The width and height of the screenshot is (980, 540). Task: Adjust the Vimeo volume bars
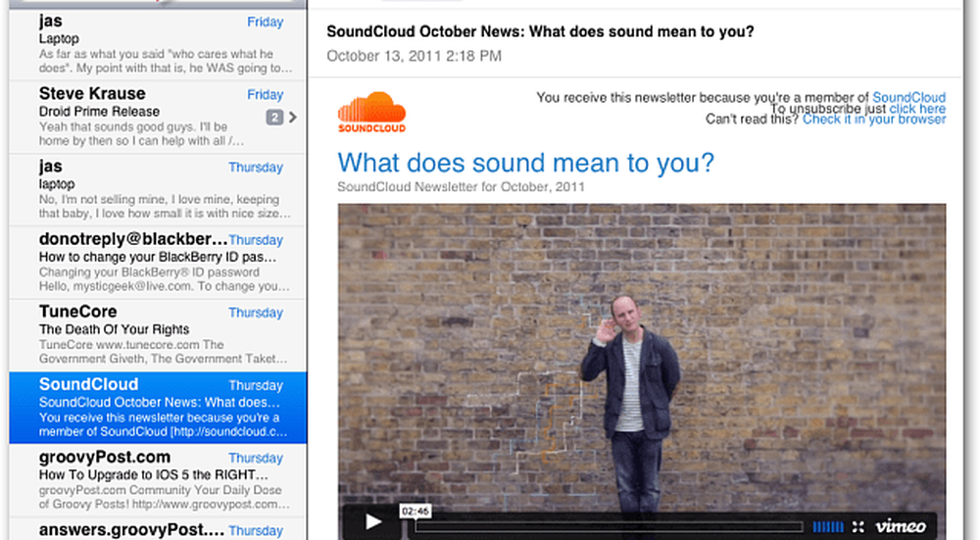click(827, 527)
